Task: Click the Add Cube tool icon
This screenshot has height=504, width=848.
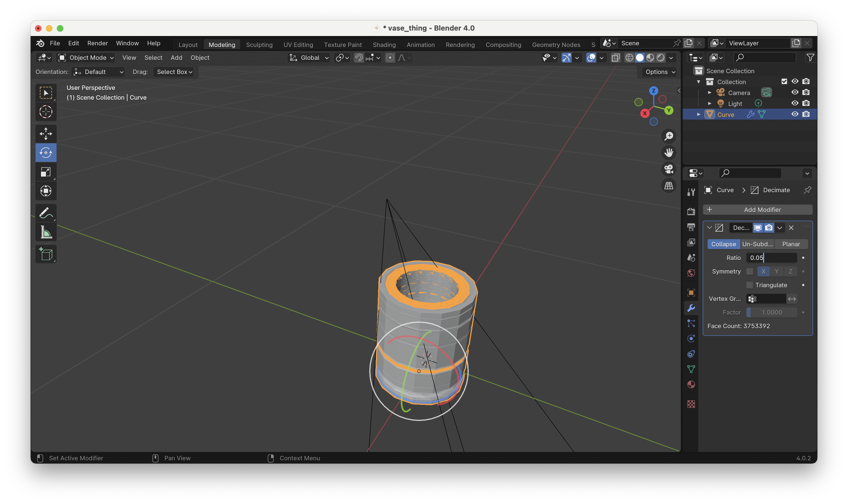Action: pos(46,254)
